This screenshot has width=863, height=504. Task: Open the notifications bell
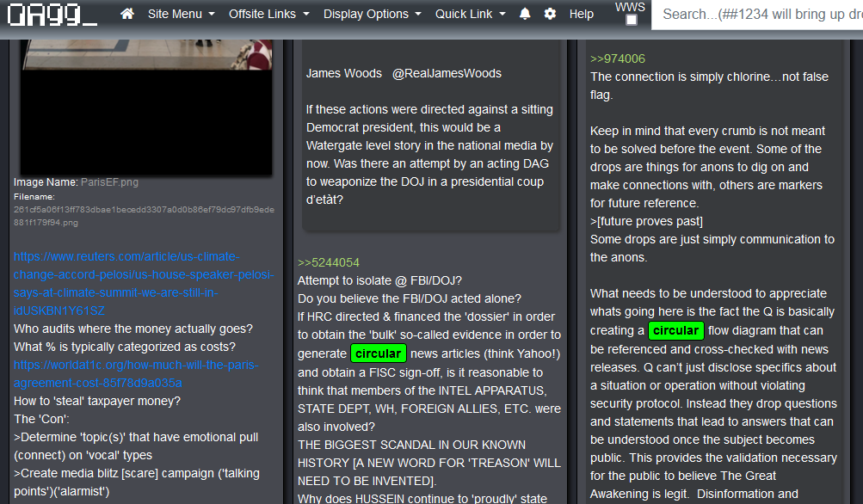click(525, 14)
